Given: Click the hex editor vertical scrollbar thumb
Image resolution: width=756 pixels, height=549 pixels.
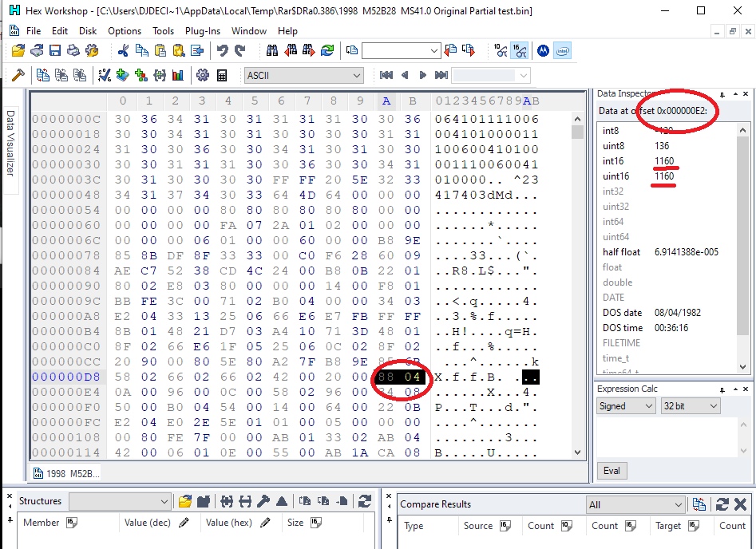Looking at the screenshot, I should (x=578, y=132).
